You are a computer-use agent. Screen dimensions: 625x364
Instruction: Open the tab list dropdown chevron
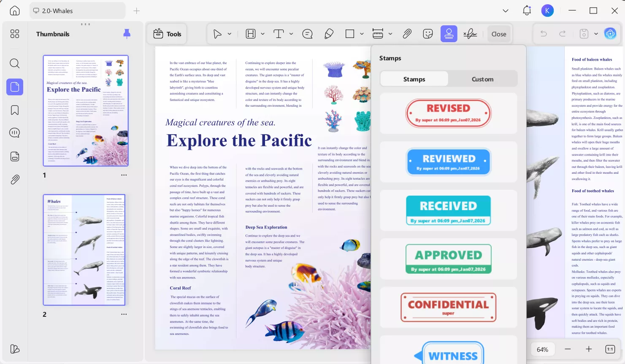pyautogui.click(x=506, y=11)
